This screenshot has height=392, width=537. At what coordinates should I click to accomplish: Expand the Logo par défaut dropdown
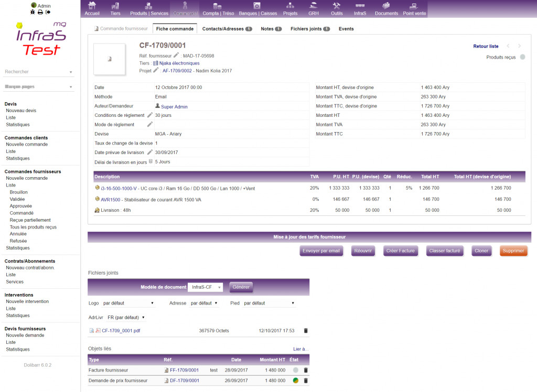(x=128, y=303)
